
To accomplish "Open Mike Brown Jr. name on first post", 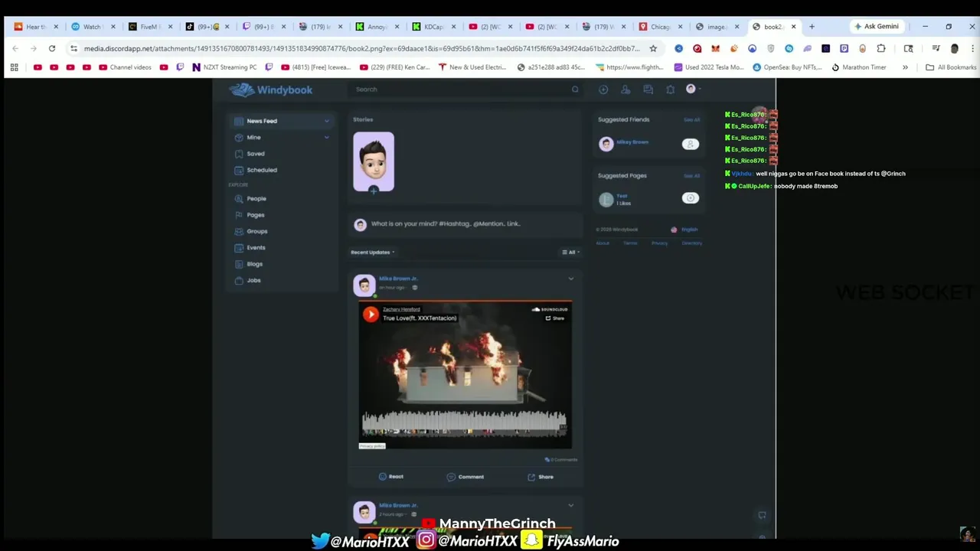I will point(398,279).
